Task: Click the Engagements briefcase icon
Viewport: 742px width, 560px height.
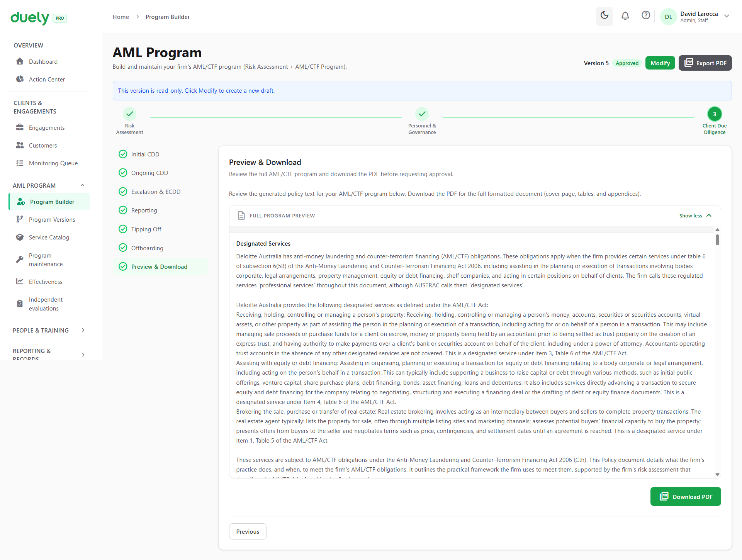Action: pos(20,127)
